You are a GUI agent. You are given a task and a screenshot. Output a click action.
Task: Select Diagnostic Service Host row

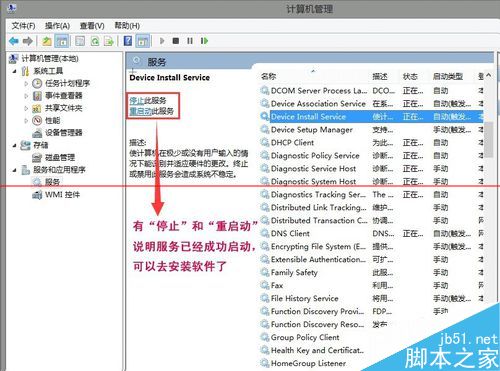pyautogui.click(x=372, y=169)
